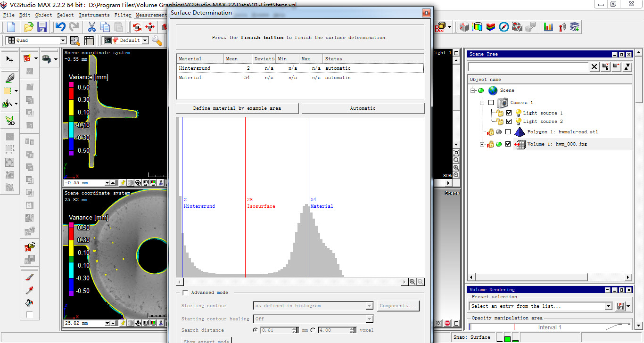Open the Edit menu
The image size is (644, 343).
click(25, 15)
